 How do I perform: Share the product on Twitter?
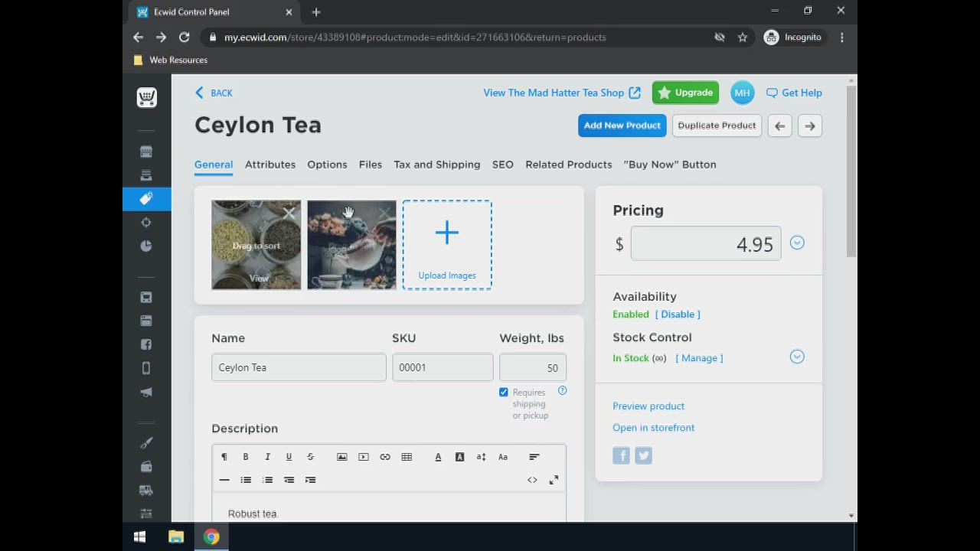click(x=643, y=456)
